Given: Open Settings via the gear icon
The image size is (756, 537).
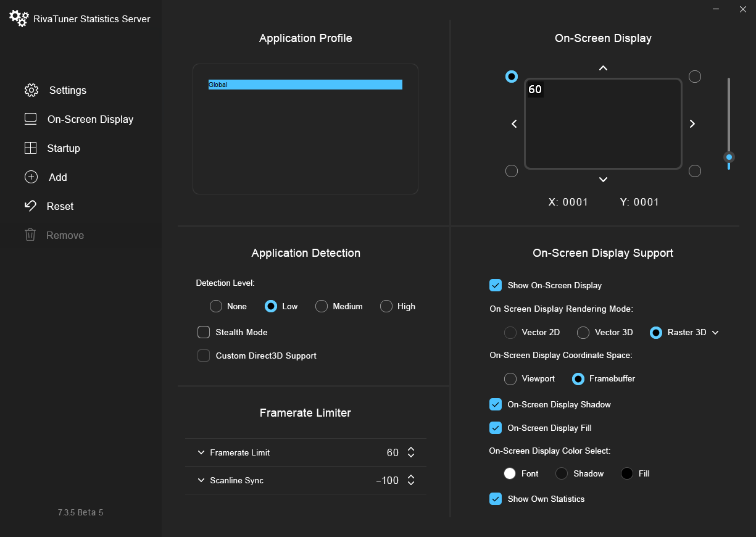Looking at the screenshot, I should coord(31,90).
